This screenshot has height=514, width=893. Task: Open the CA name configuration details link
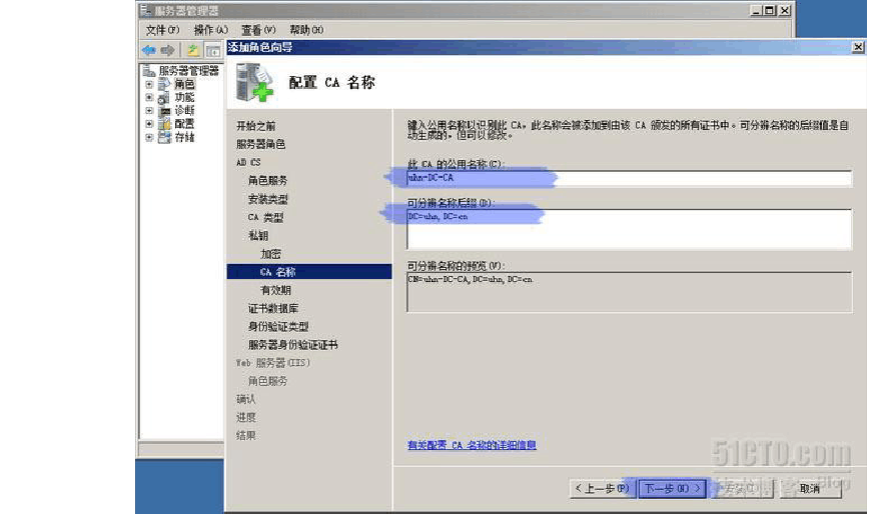(x=471, y=445)
